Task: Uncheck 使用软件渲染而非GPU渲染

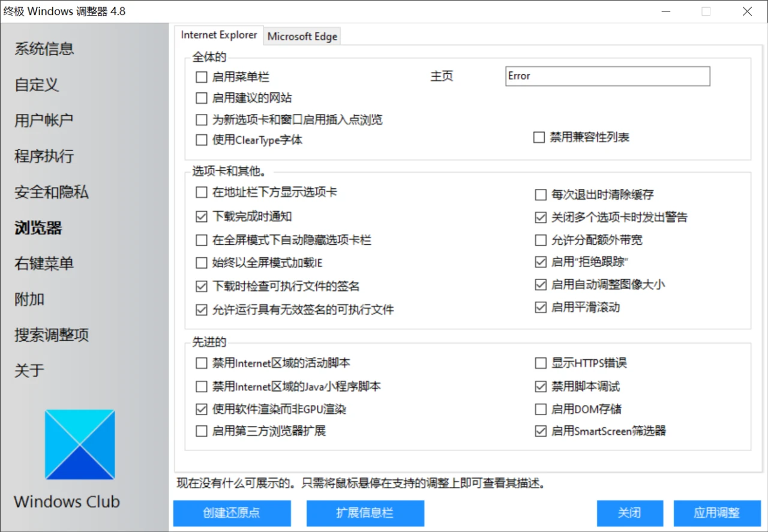Action: point(202,410)
